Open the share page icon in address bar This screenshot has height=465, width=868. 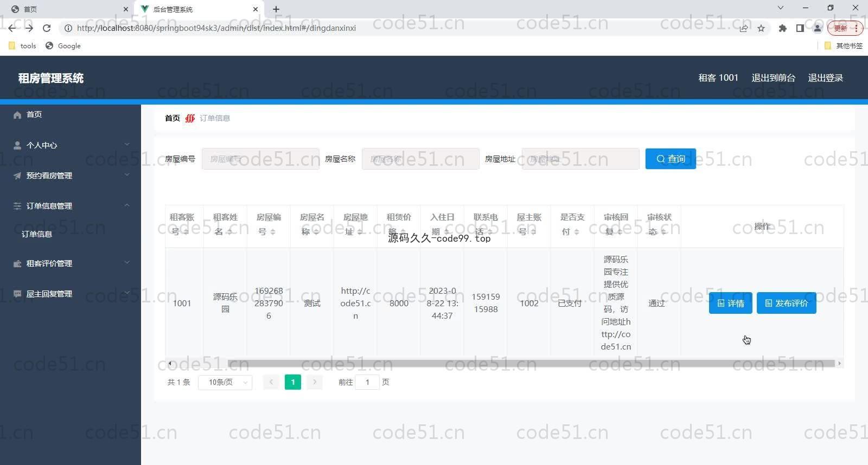(744, 28)
